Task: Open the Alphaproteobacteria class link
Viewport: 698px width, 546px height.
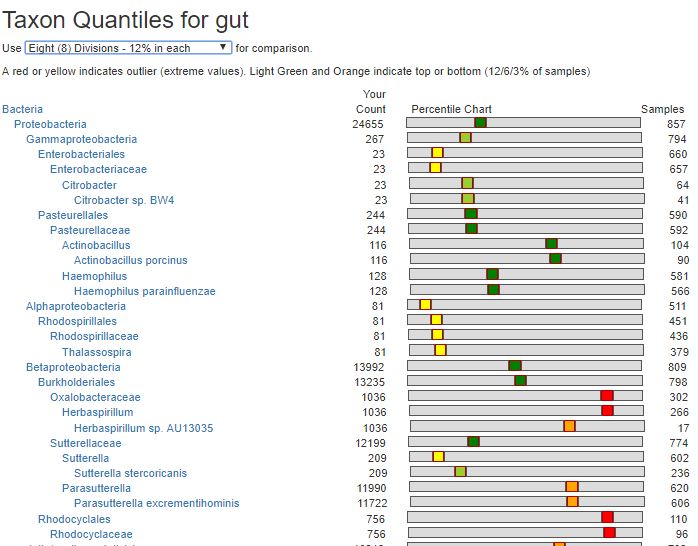Action: (76, 306)
